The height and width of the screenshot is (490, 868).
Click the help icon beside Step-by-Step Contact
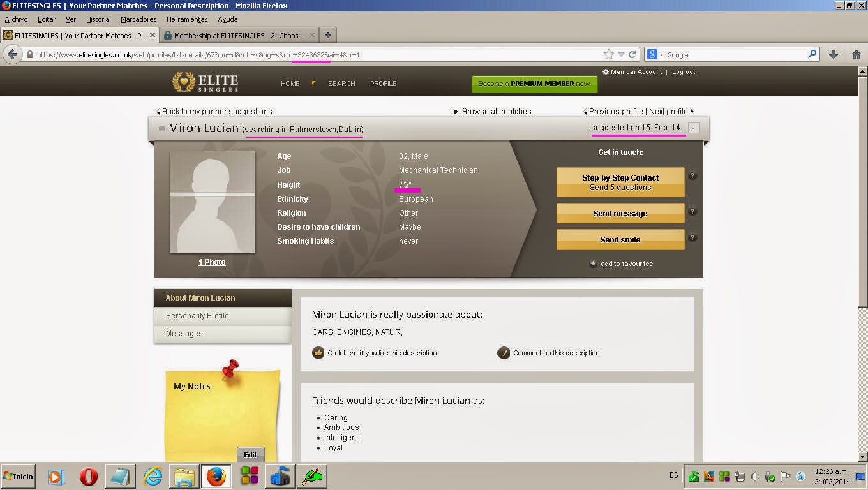tap(692, 175)
